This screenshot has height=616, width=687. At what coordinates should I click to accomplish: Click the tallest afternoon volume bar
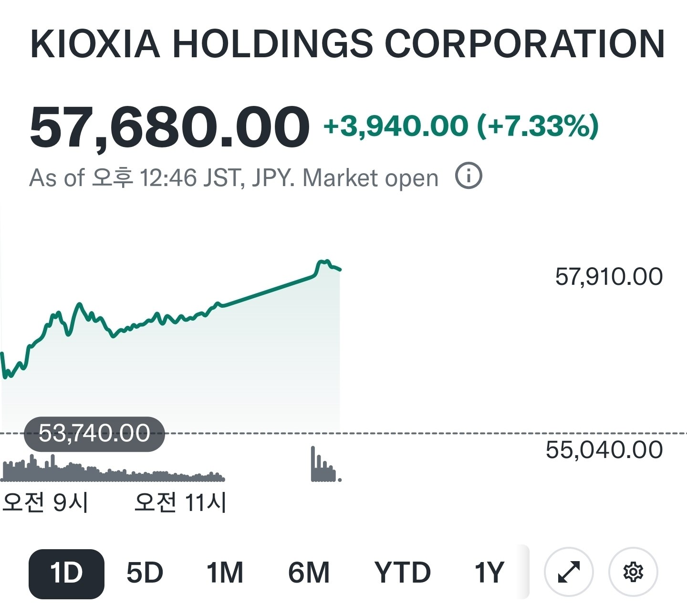pos(313,463)
